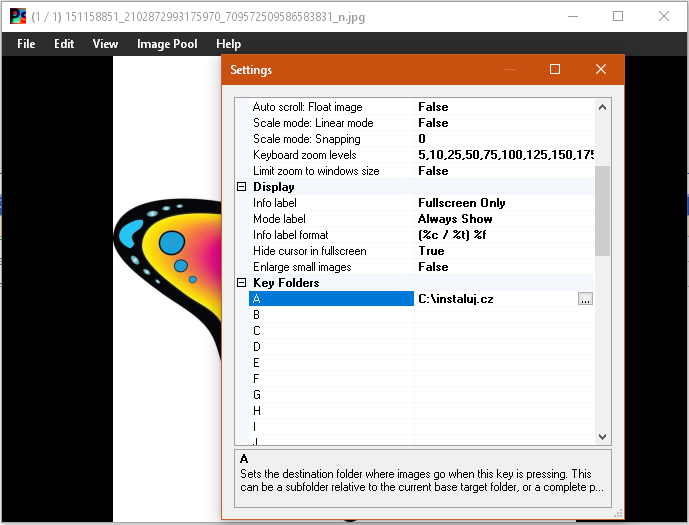689x525 pixels.
Task: Close the Settings dialog
Action: (x=601, y=69)
